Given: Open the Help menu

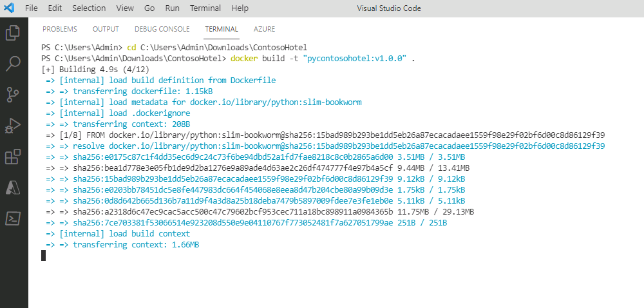Looking at the screenshot, I should coord(240,8).
